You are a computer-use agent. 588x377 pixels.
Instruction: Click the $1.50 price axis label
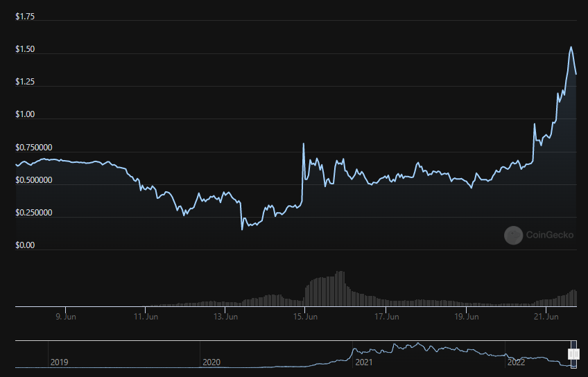click(25, 49)
